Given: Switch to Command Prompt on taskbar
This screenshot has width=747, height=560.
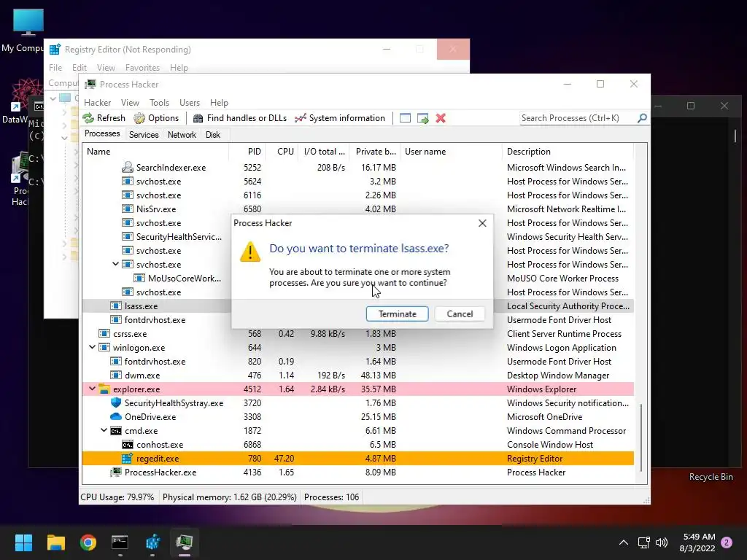Looking at the screenshot, I should pos(120,542).
